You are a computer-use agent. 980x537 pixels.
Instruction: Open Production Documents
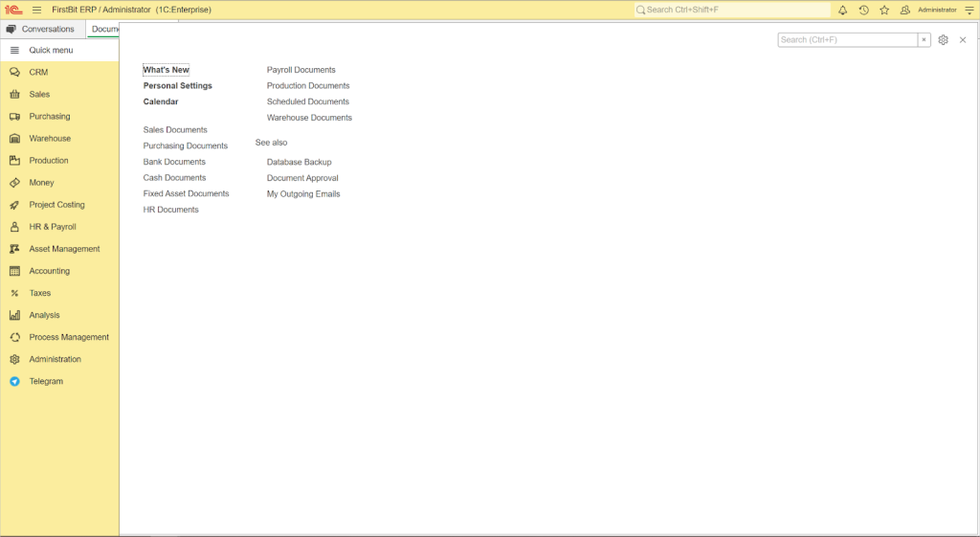coord(308,85)
